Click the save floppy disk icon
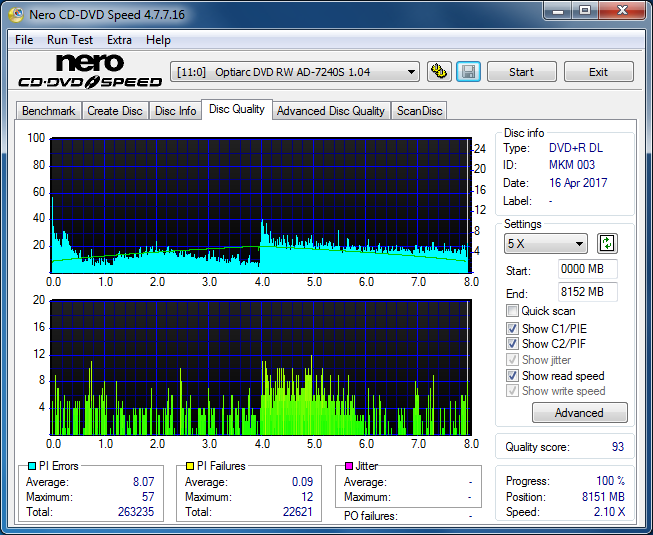 (x=469, y=72)
